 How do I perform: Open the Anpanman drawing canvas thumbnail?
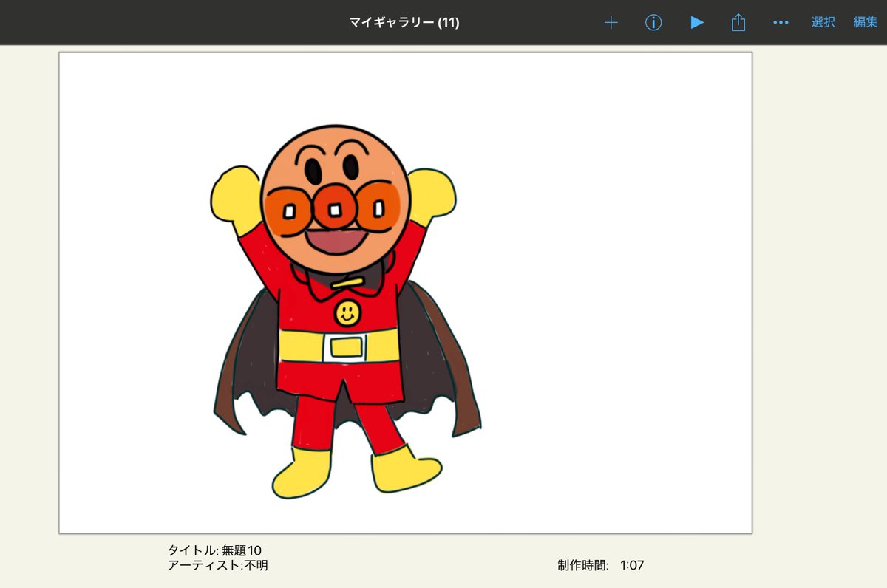point(406,293)
